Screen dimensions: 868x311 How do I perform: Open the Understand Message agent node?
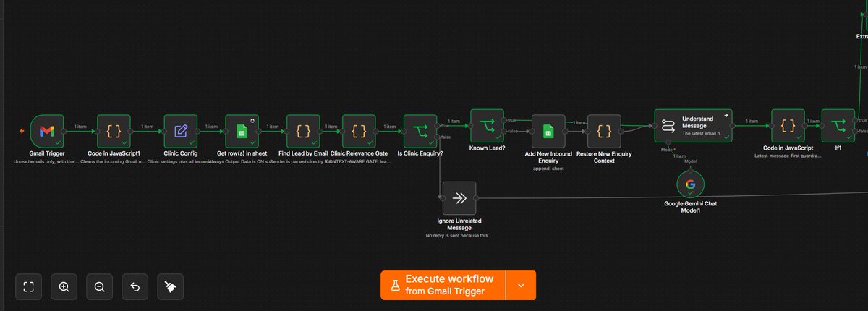(694, 127)
